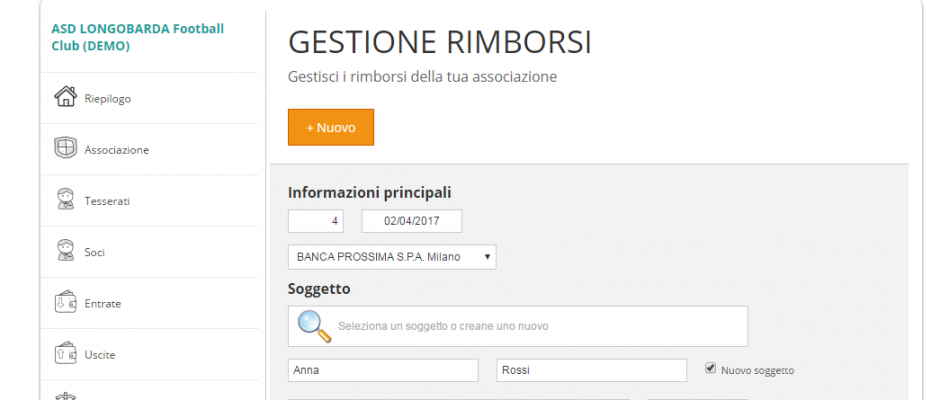Click the Tesserati person icon
This screenshot has height=400, width=940.
point(65,199)
